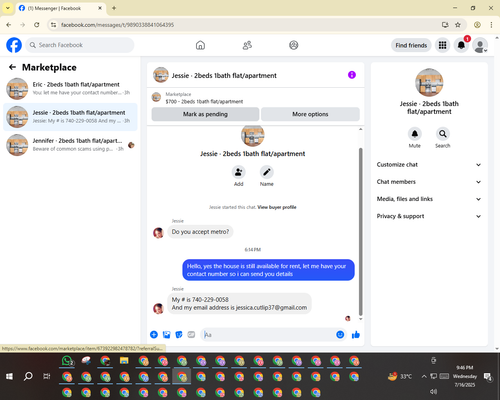Choose a GIF icon in composer
500x400 pixels.
coord(191,335)
